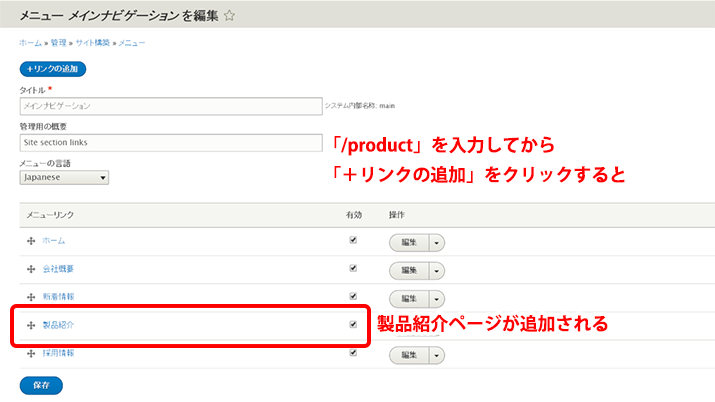Screen dimensions: 715x402
Task: Grab the drag handle for the 新着情報 row
Action: point(31,297)
